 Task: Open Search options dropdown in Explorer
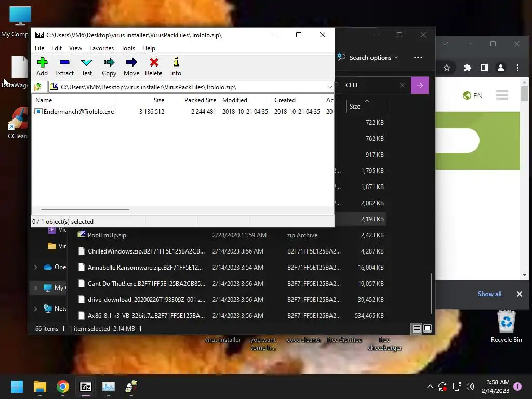pos(368,58)
